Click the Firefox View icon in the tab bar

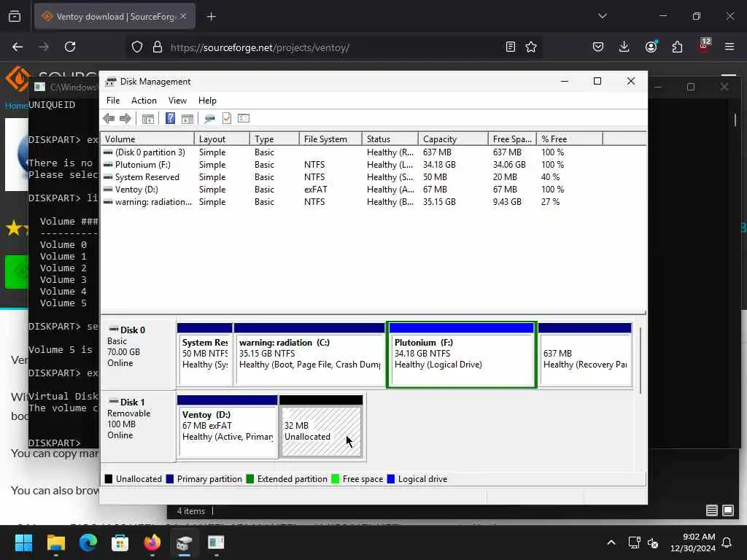15,17
